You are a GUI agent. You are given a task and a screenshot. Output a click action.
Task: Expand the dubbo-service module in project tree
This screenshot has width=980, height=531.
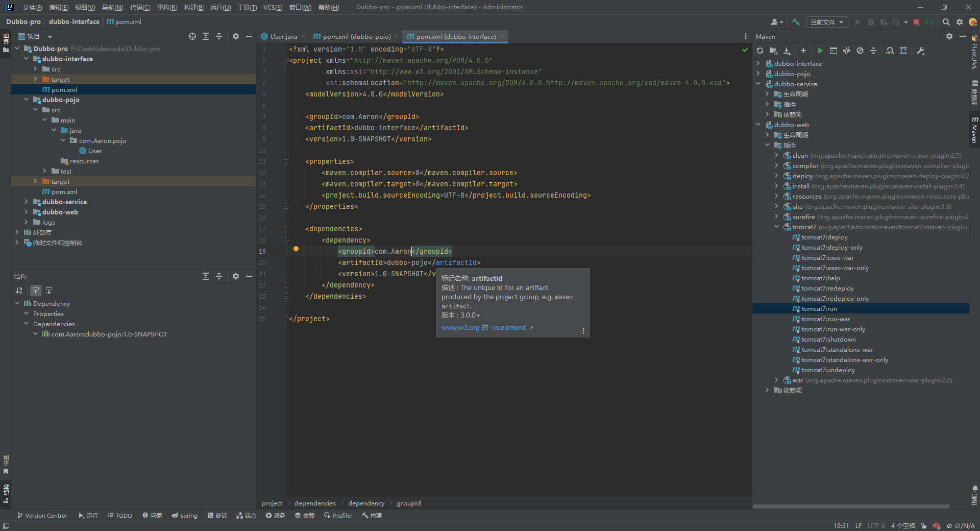coord(26,202)
